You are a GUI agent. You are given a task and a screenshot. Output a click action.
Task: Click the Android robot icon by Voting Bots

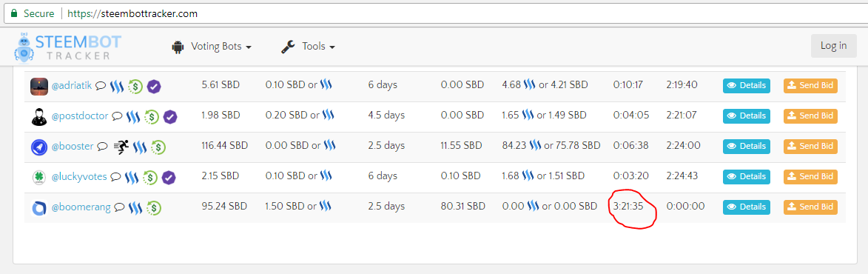pyautogui.click(x=178, y=47)
